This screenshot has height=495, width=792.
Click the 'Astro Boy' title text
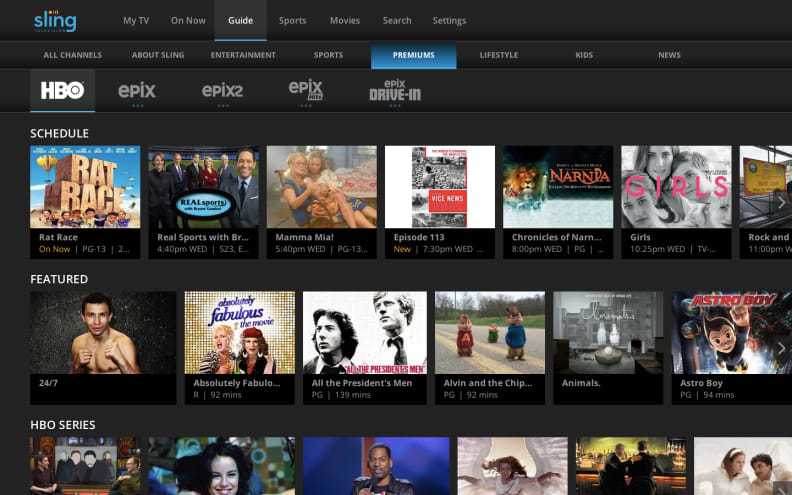pyautogui.click(x=702, y=383)
